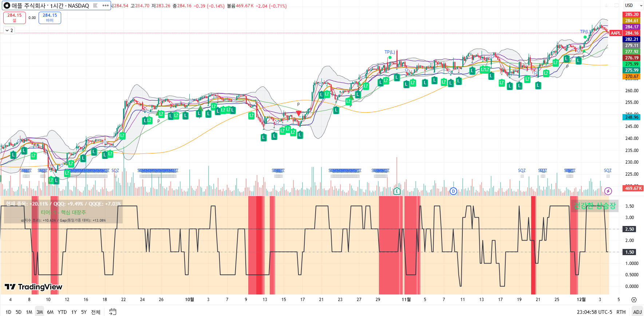644x316 pixels.
Task: Select the 5D time range
Action: [19, 312]
